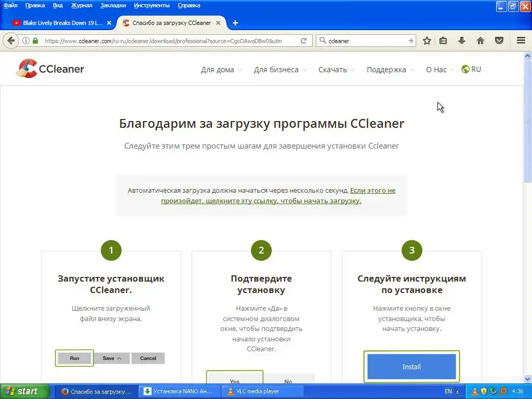The height and width of the screenshot is (399, 532).
Task: Click heading Следуйте инструкциям по установке
Action: pyautogui.click(x=411, y=284)
